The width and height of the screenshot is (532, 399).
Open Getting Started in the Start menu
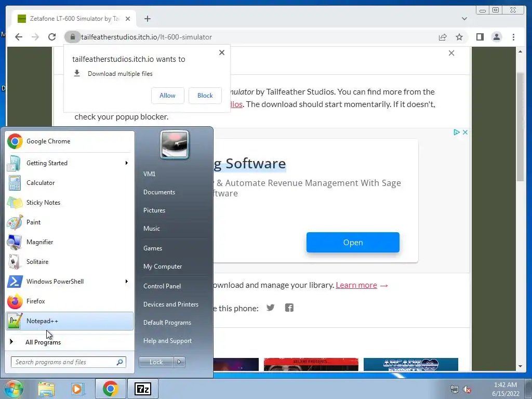[x=70, y=163]
